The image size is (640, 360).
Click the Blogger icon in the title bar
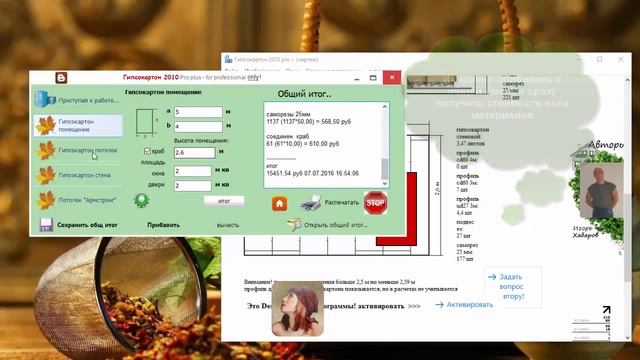[x=61, y=78]
